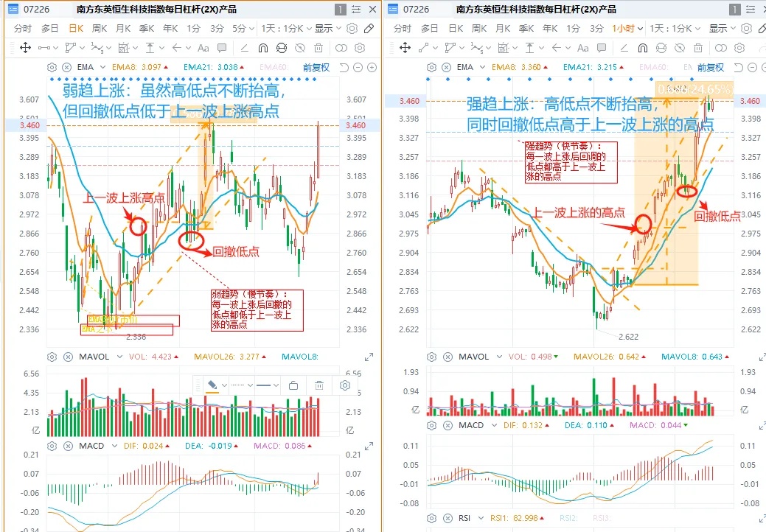This screenshot has width=766, height=532.
Task: Click the reset/undo arrow in left chart
Action: (x=344, y=67)
